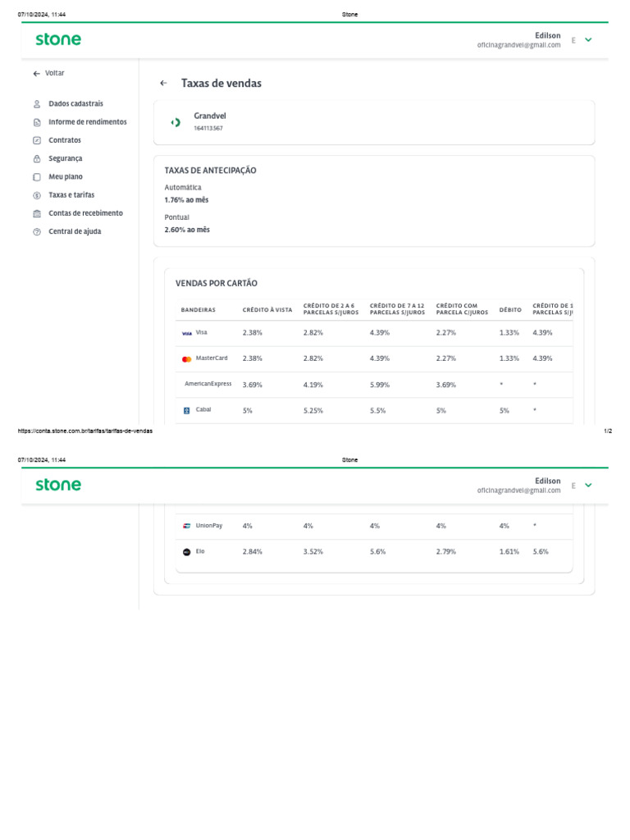Click the CRÉDITO À VISTA column header
The image size is (630, 840).
pyautogui.click(x=267, y=310)
